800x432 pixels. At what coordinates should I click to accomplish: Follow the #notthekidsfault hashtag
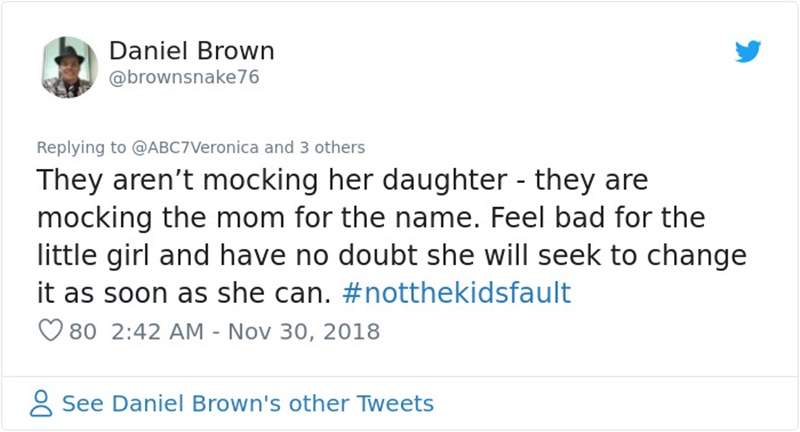456,292
